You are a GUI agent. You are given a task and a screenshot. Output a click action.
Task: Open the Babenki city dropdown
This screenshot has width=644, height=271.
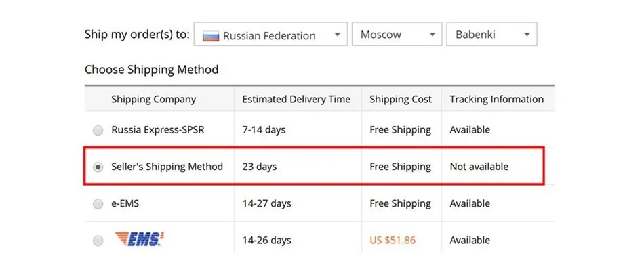491,35
